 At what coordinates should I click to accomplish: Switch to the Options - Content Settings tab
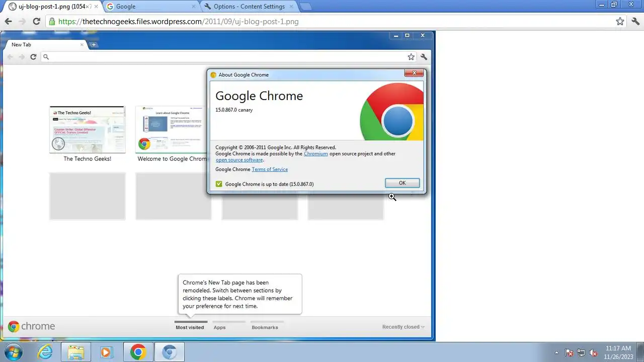click(x=249, y=7)
